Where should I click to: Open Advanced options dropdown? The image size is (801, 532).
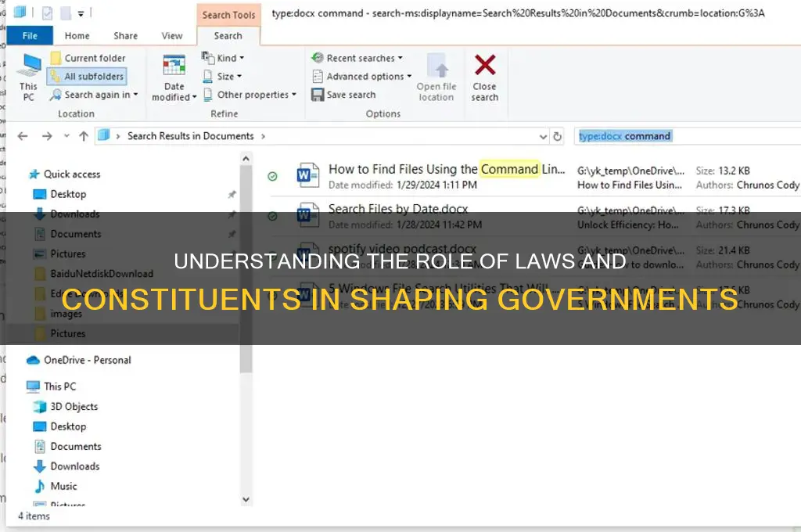361,77
